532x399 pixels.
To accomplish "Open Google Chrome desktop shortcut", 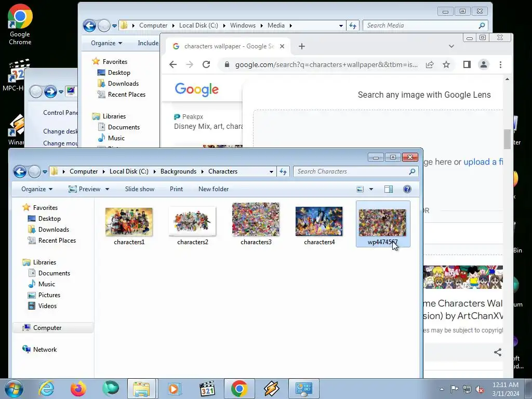I will 20,24.
